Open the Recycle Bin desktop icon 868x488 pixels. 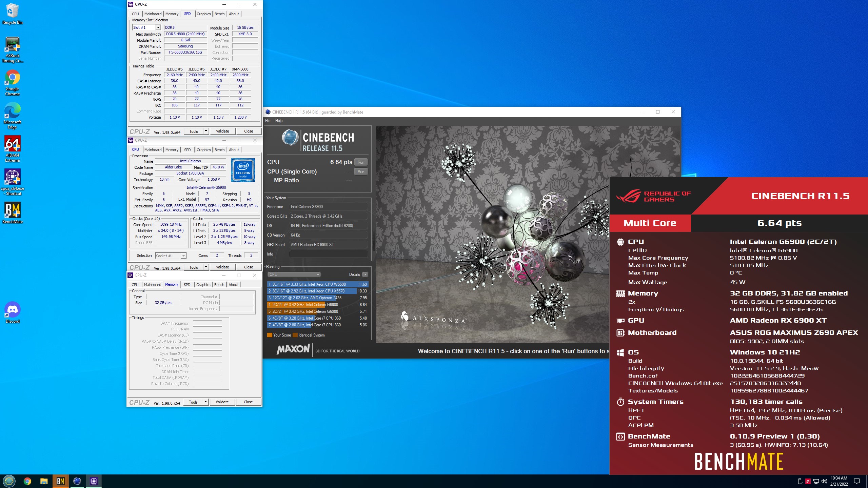coord(12,14)
